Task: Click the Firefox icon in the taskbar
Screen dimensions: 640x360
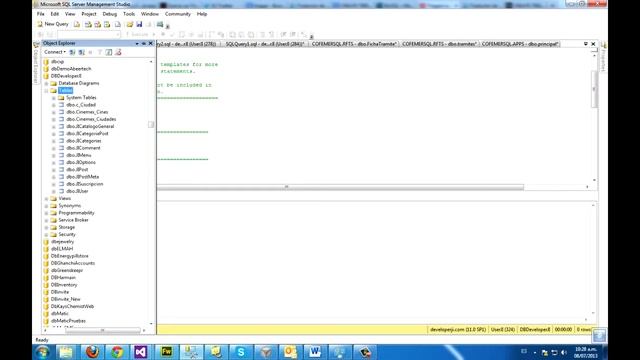Action: (92, 352)
